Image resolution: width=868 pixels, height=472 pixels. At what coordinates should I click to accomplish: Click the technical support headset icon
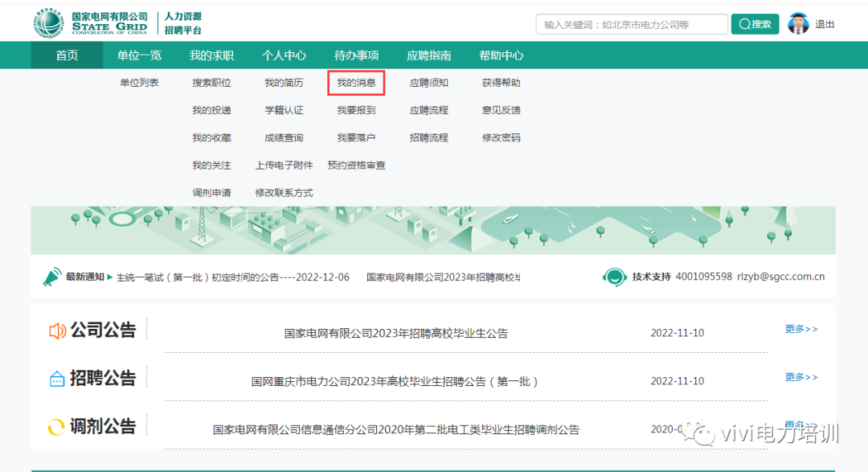tap(615, 277)
